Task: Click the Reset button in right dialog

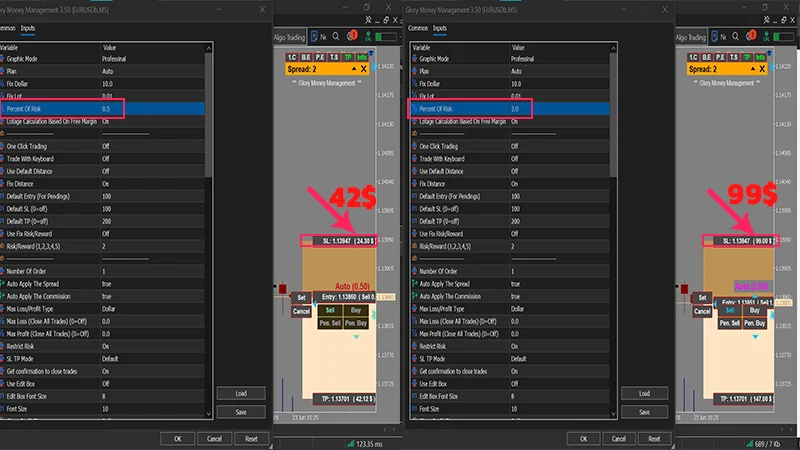Action: [x=654, y=439]
